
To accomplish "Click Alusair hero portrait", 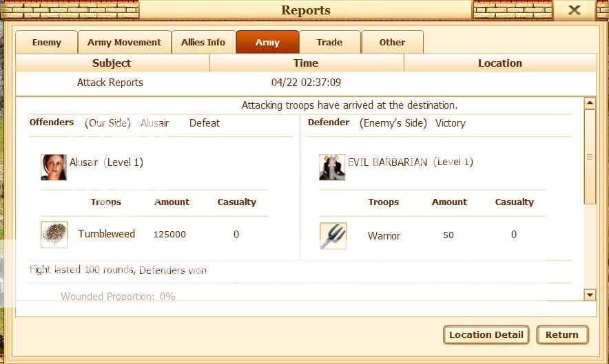I will click(54, 167).
